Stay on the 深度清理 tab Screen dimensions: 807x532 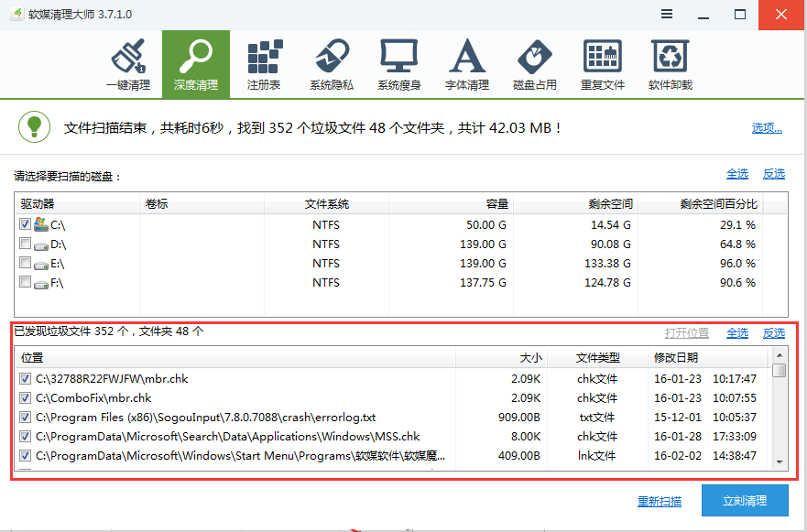196,62
